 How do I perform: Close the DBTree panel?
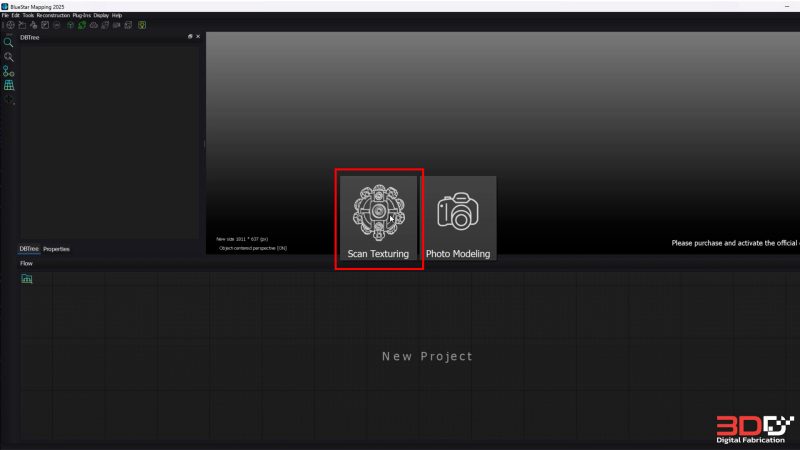point(198,37)
